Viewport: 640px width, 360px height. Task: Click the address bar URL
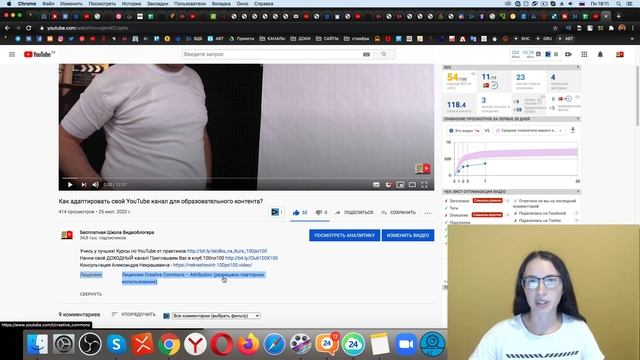click(x=87, y=28)
